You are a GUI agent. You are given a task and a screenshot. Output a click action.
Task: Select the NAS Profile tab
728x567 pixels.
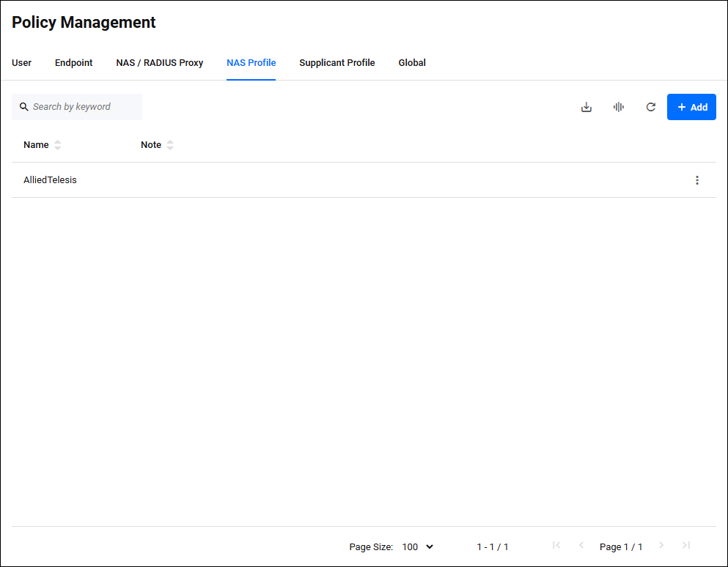tap(251, 63)
